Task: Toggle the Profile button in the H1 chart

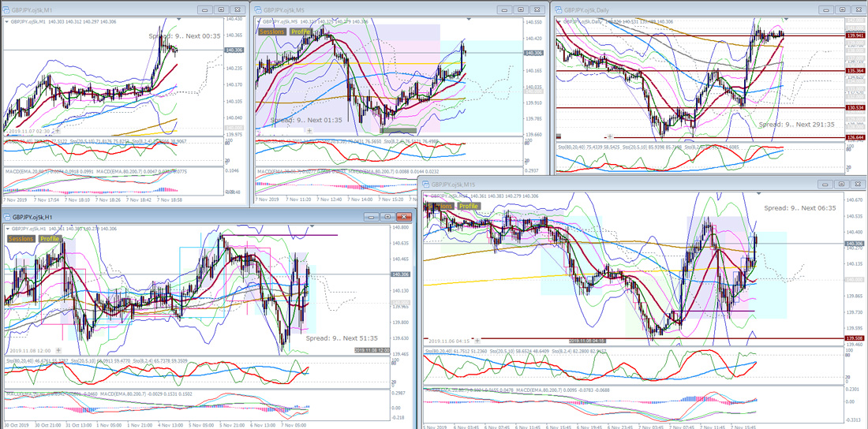Action: 49,239
